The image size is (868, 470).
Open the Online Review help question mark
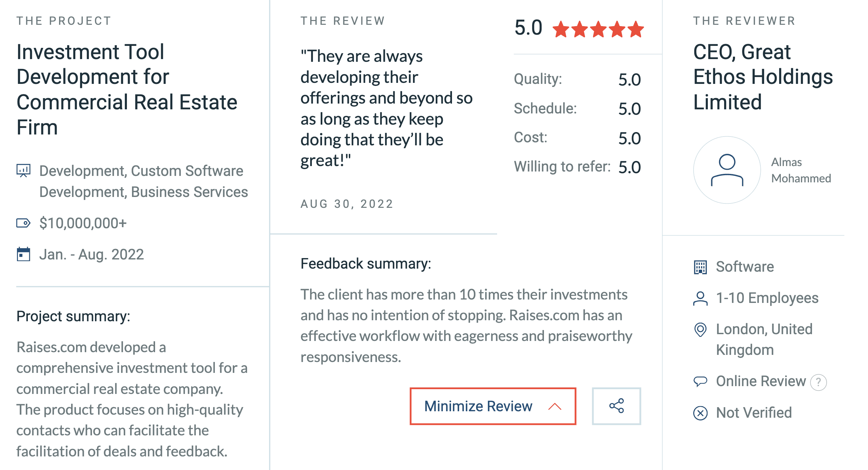tap(818, 382)
